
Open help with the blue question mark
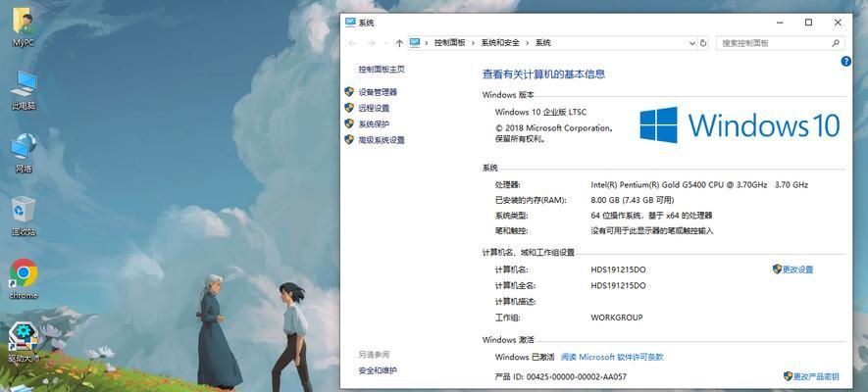pos(845,62)
